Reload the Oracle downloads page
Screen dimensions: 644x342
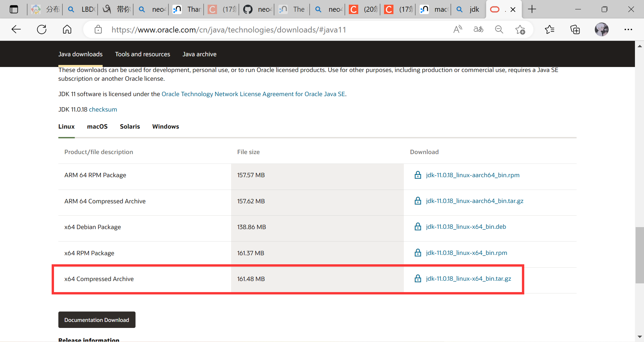(42, 29)
